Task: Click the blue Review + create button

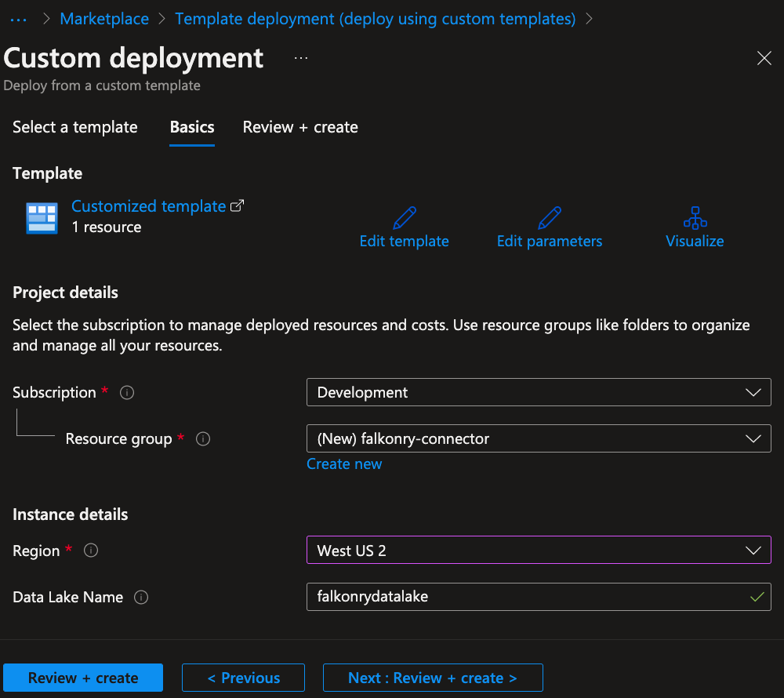Action: (x=83, y=678)
